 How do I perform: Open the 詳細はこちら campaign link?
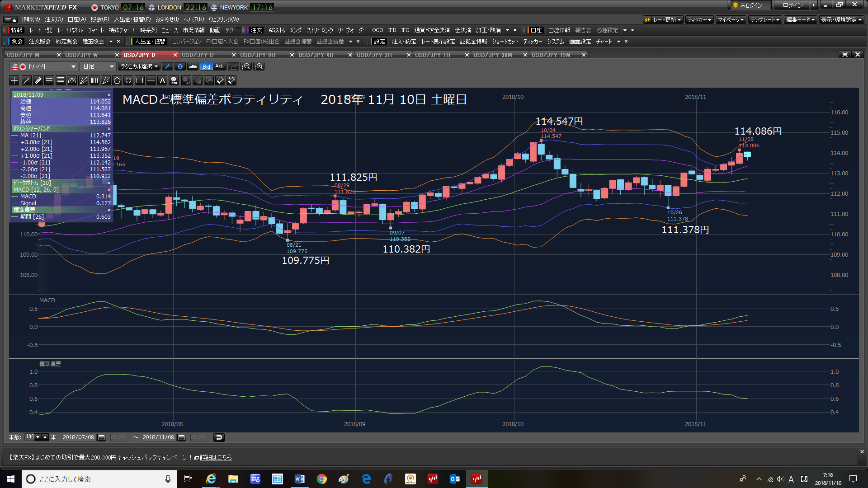(x=216, y=457)
